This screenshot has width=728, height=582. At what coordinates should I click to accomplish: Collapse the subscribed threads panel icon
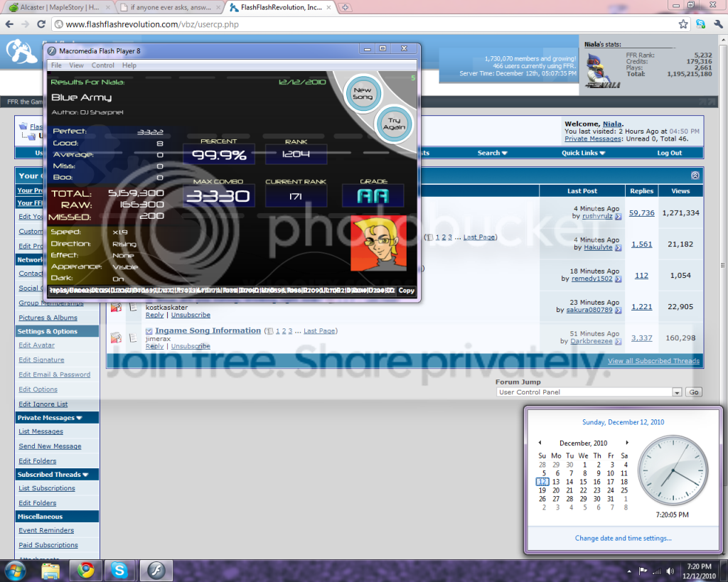click(695, 176)
